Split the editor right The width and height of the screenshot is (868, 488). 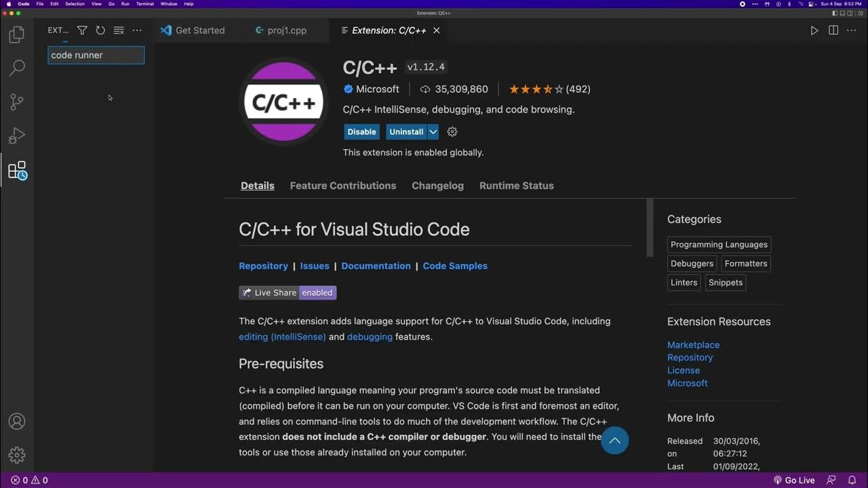tap(833, 30)
